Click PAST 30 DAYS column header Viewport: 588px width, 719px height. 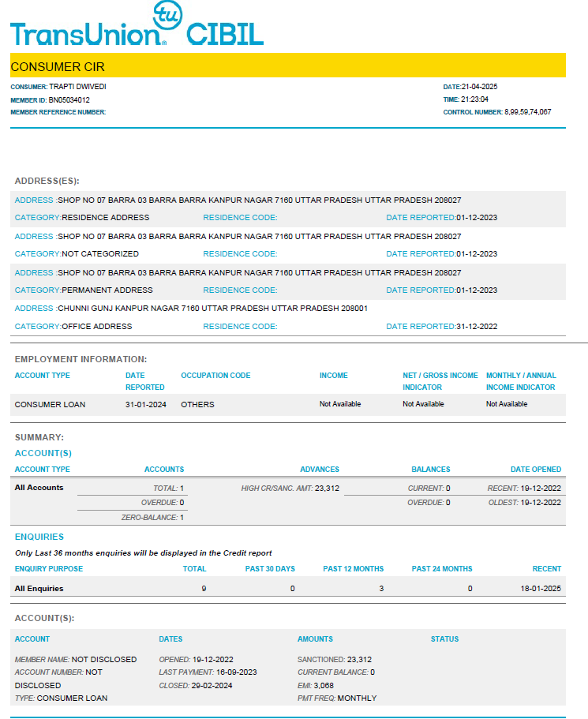(270, 568)
